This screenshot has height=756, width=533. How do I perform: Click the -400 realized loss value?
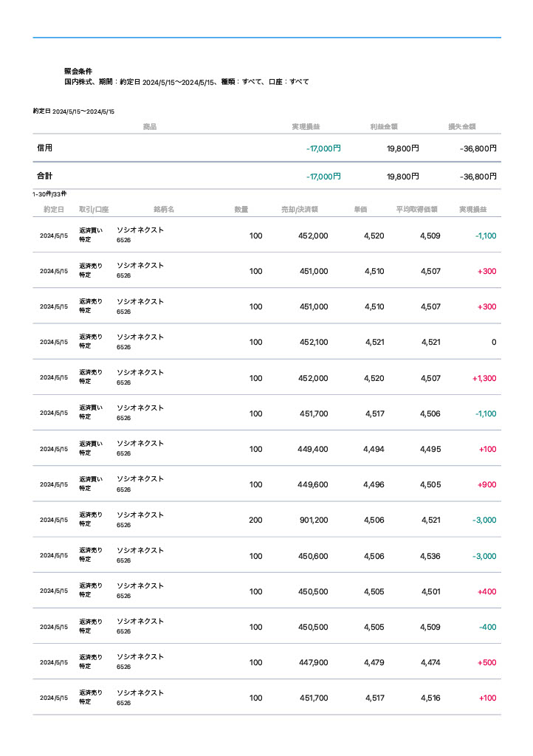487,628
